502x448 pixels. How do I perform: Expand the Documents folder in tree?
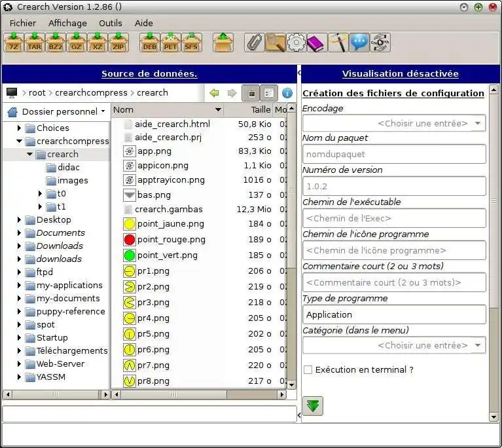19,233
